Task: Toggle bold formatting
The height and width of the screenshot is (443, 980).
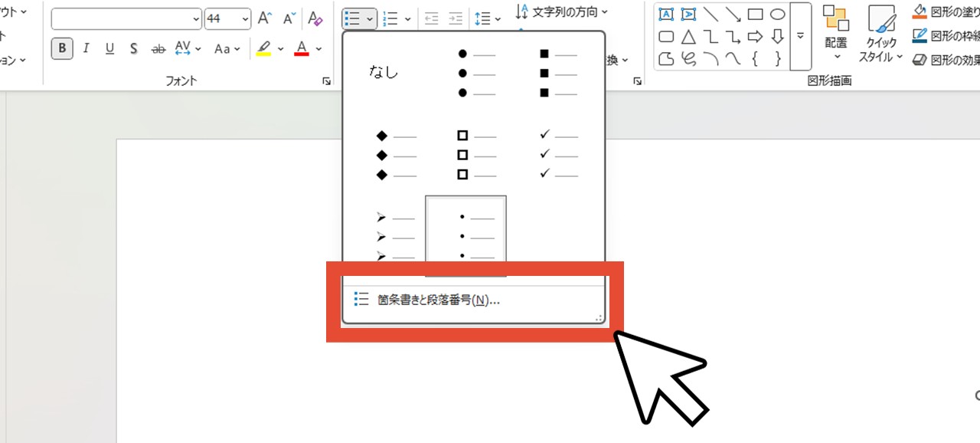Action: click(x=62, y=48)
